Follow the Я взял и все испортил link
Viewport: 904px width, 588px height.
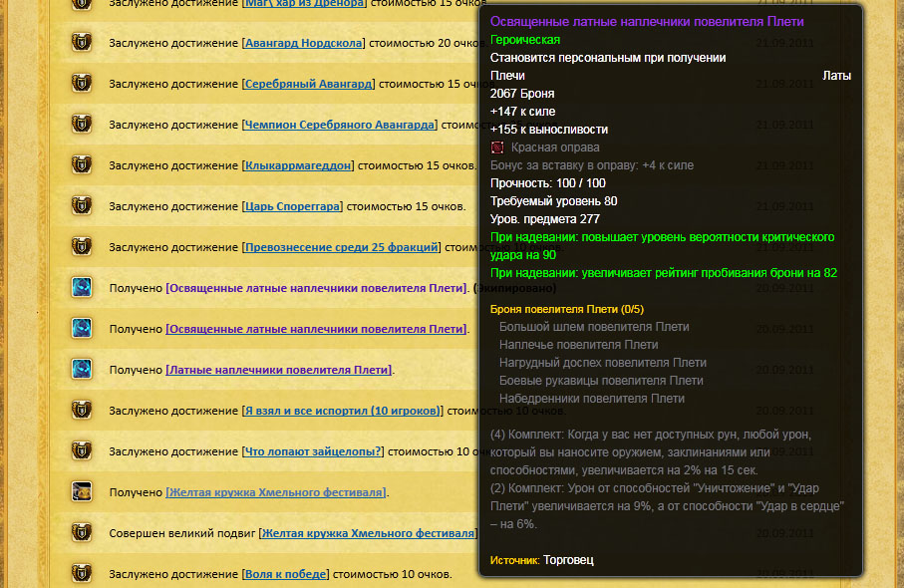coord(343,411)
